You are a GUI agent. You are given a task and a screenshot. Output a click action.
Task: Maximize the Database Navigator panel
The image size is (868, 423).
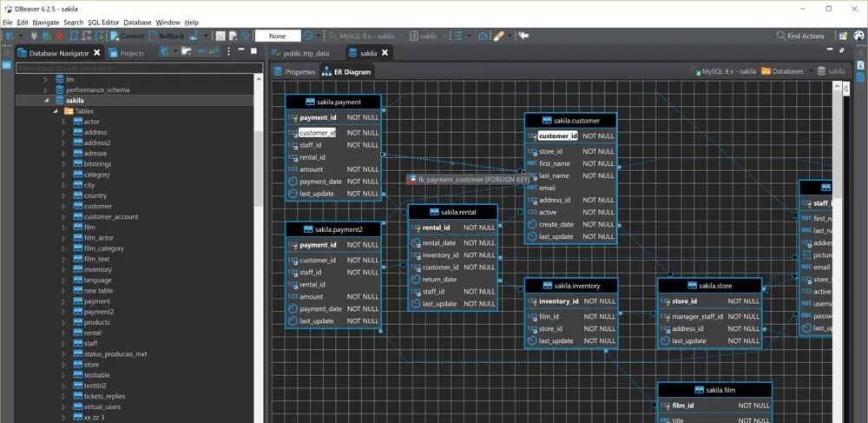point(253,50)
